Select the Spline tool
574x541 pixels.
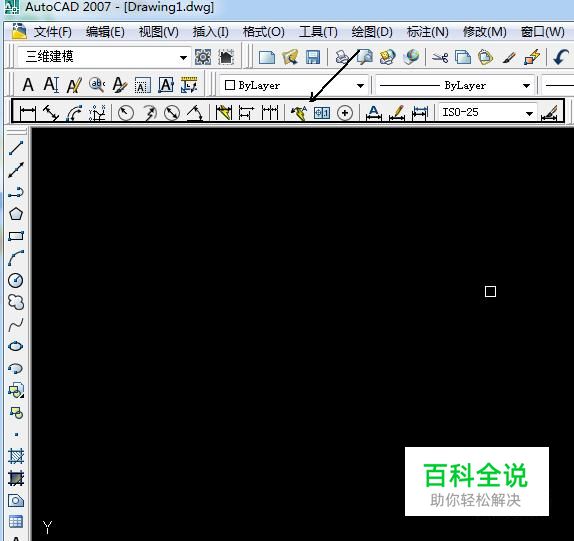[x=16, y=325]
